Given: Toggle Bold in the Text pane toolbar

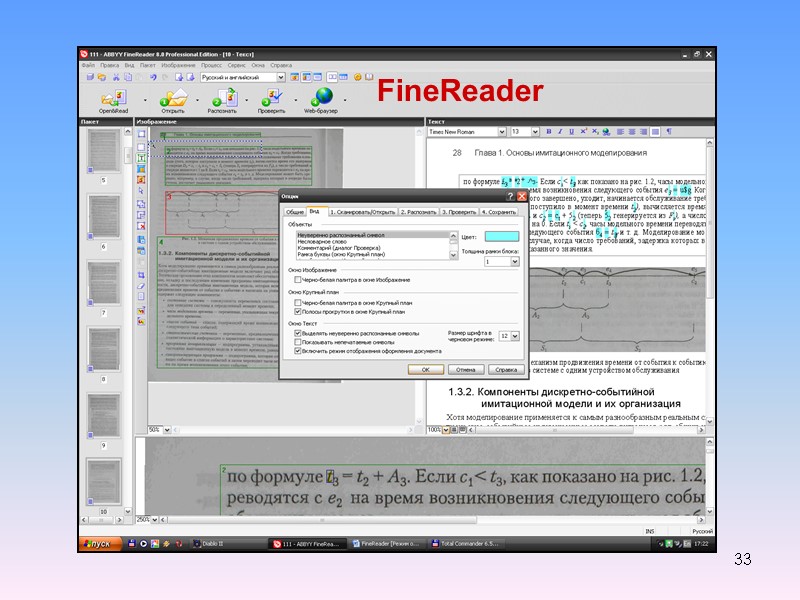Looking at the screenshot, I should tap(548, 132).
